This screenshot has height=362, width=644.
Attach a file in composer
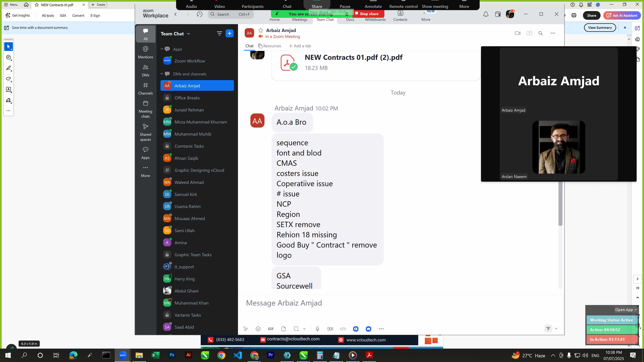point(283,329)
